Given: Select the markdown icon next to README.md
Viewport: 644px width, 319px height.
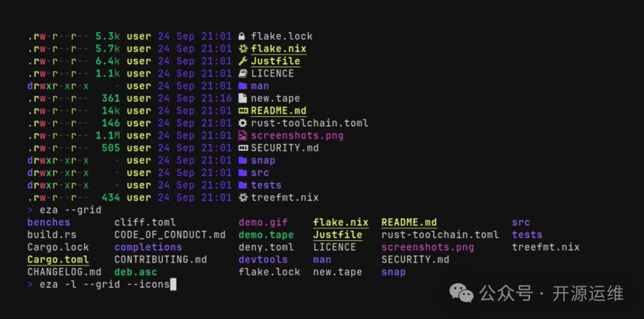Looking at the screenshot, I should (x=242, y=111).
